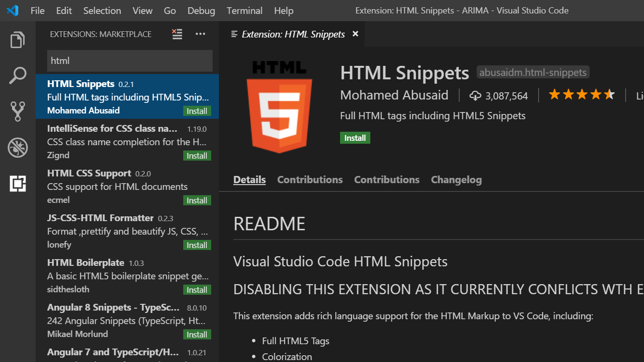Click the HTML5 logo of HTML Snippets
This screenshot has height=362, width=644.
click(279, 107)
